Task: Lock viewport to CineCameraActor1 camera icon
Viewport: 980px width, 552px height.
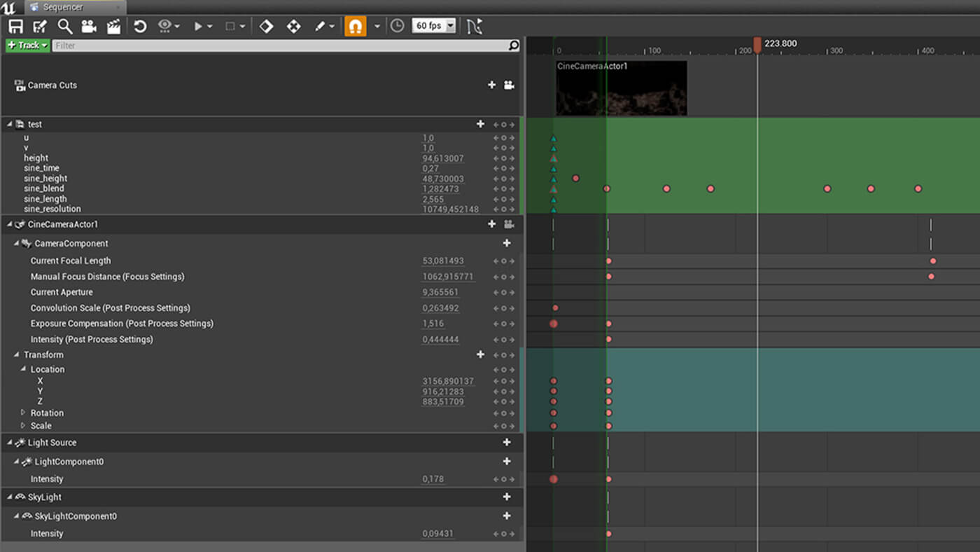Action: click(509, 224)
